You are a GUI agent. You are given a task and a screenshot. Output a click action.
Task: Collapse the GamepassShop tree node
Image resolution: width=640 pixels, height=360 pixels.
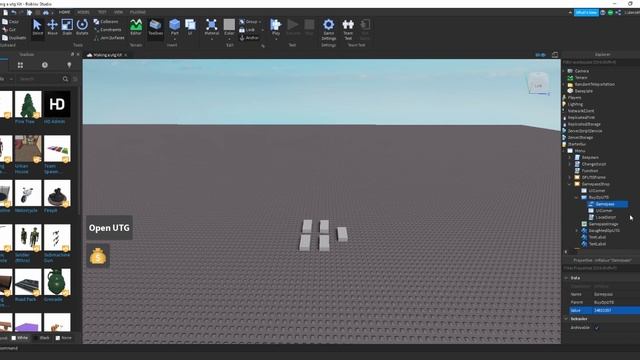click(570, 184)
